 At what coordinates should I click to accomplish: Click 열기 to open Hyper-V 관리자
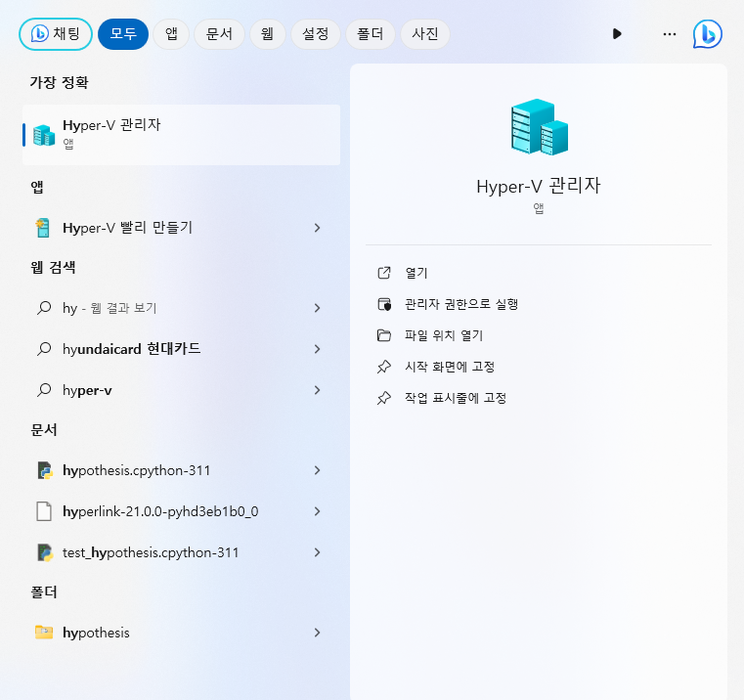point(416,273)
